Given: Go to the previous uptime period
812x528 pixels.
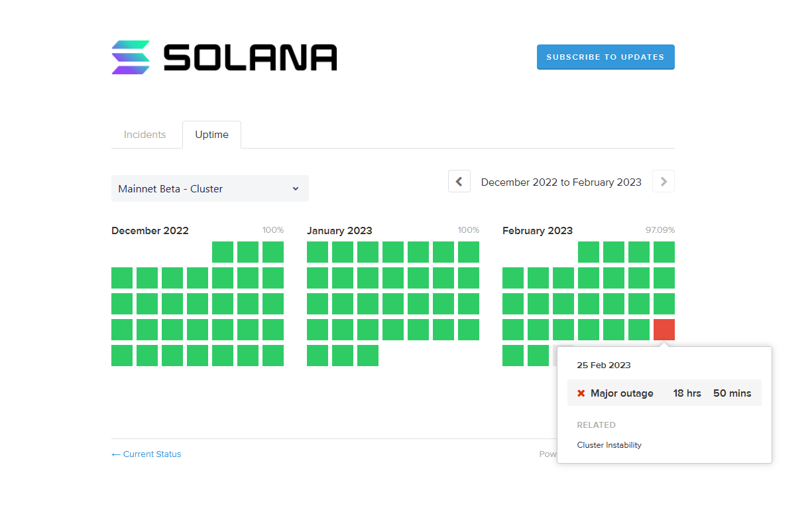Looking at the screenshot, I should point(459,181).
